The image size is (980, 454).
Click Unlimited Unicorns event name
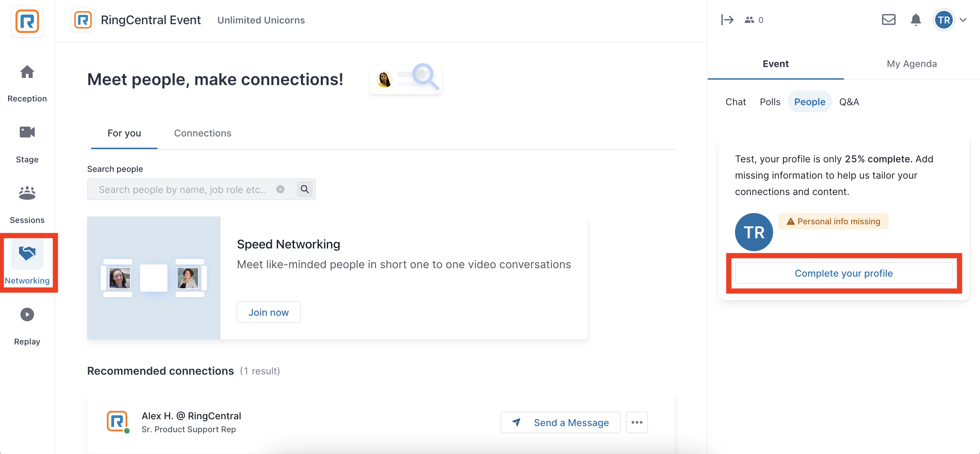[261, 20]
